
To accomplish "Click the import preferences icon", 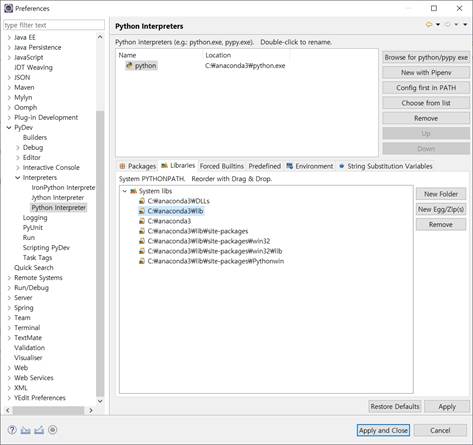I will pos(26,430).
